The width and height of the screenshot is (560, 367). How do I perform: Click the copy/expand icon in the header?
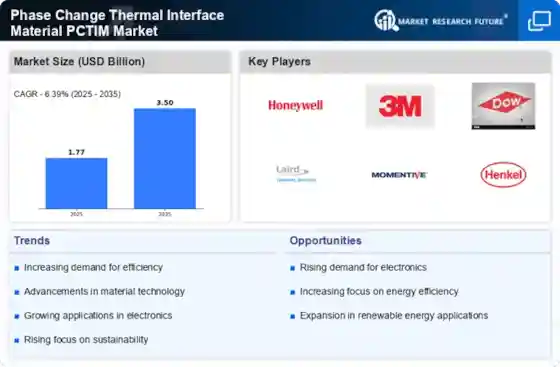pyautogui.click(x=539, y=21)
